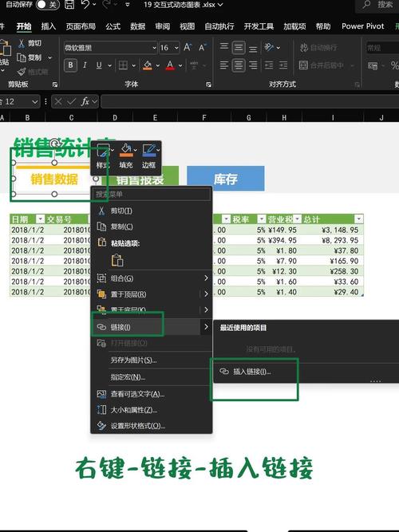Click the bottom align icon
399x532 pixels.
pyautogui.click(x=253, y=48)
